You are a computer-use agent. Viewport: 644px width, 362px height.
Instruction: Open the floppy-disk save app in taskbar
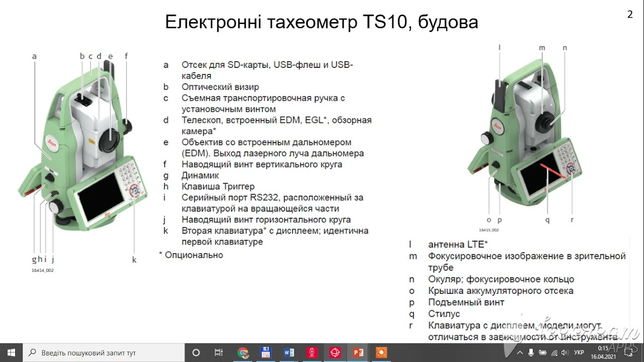tap(266, 352)
